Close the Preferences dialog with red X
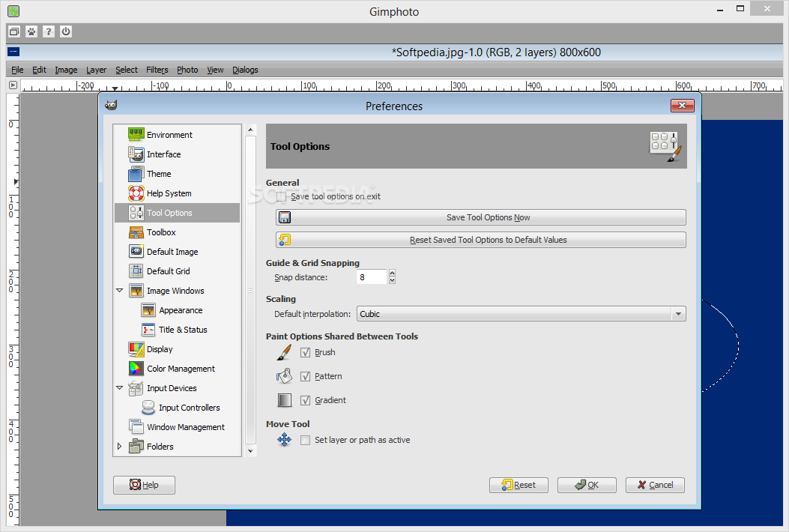Viewport: 789px width, 532px height. click(683, 105)
